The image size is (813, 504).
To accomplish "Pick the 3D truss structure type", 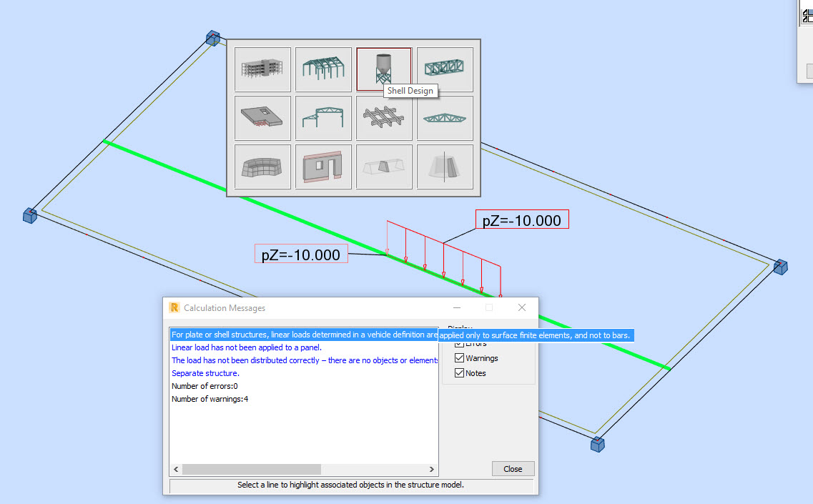I will click(445, 69).
